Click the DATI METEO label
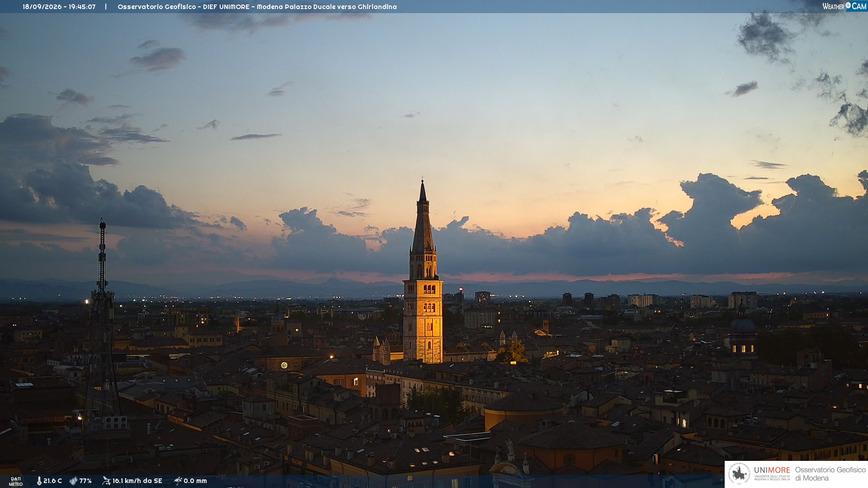 coord(16,481)
